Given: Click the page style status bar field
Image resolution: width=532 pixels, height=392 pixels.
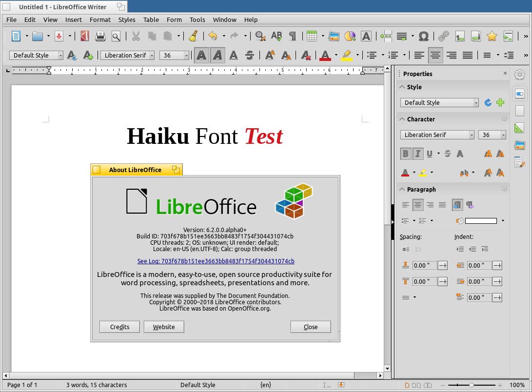Looking at the screenshot, I should (198, 385).
